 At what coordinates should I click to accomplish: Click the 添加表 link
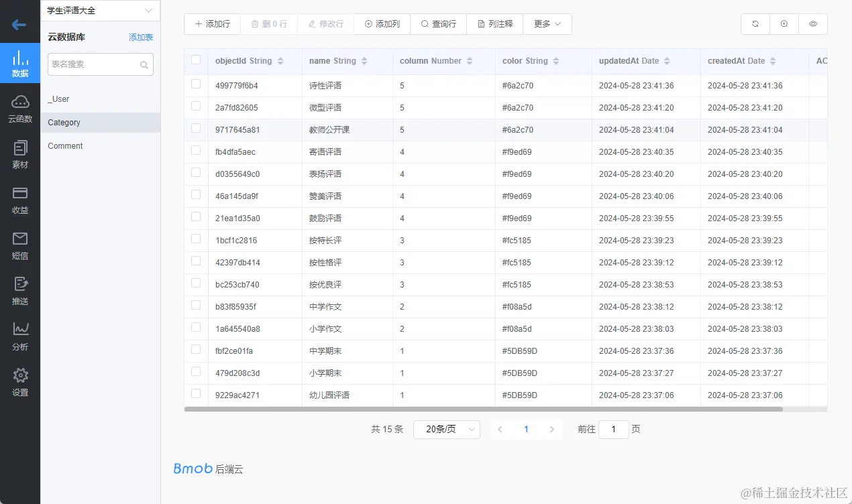click(141, 38)
